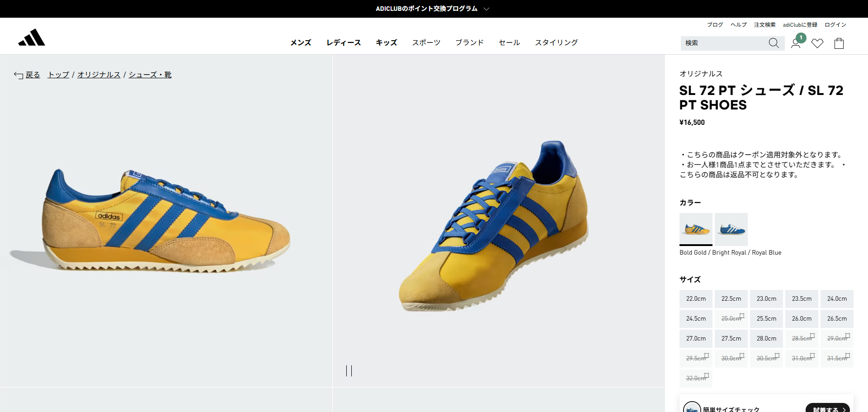
Task: Click the back arrow icon beside 戻る
Action: click(19, 75)
